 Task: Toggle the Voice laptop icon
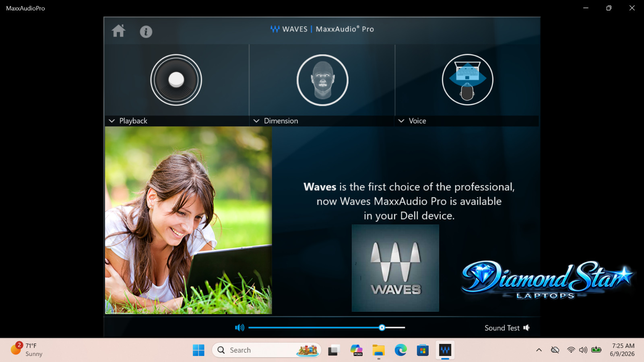coord(467,80)
